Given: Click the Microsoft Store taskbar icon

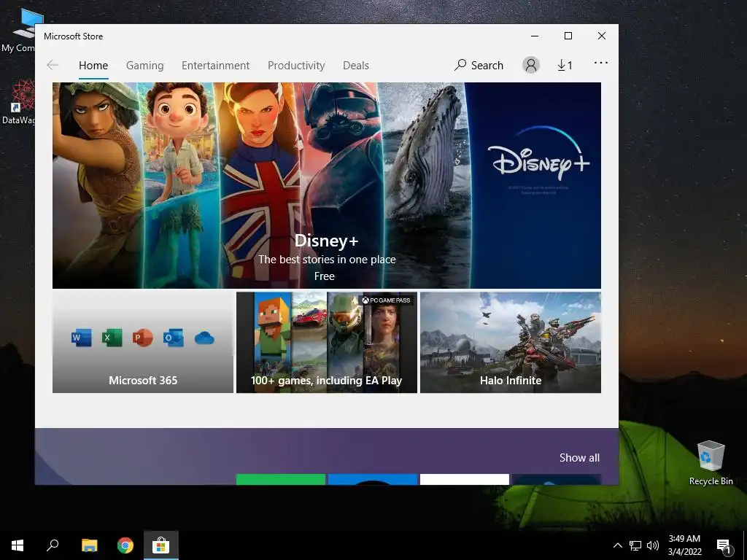Looking at the screenshot, I should tap(161, 545).
